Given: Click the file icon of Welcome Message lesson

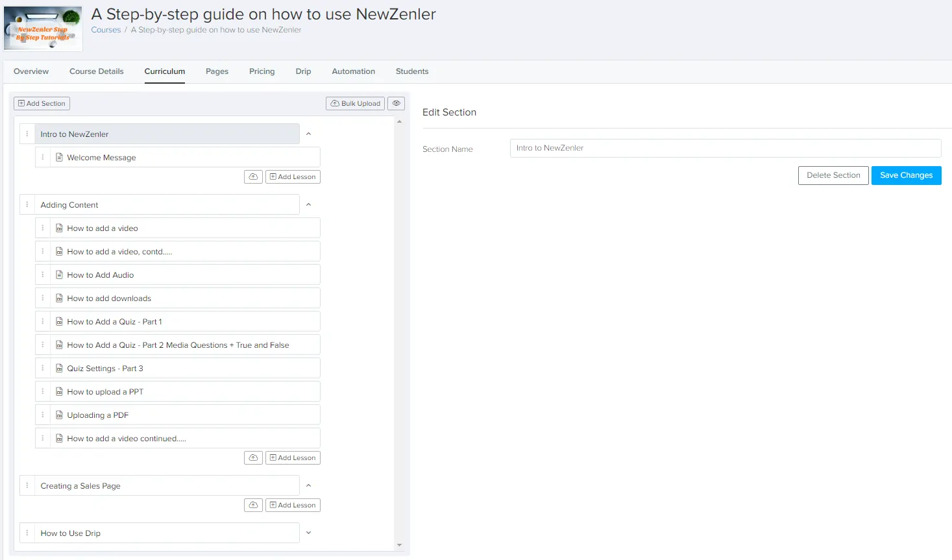Looking at the screenshot, I should (x=59, y=158).
